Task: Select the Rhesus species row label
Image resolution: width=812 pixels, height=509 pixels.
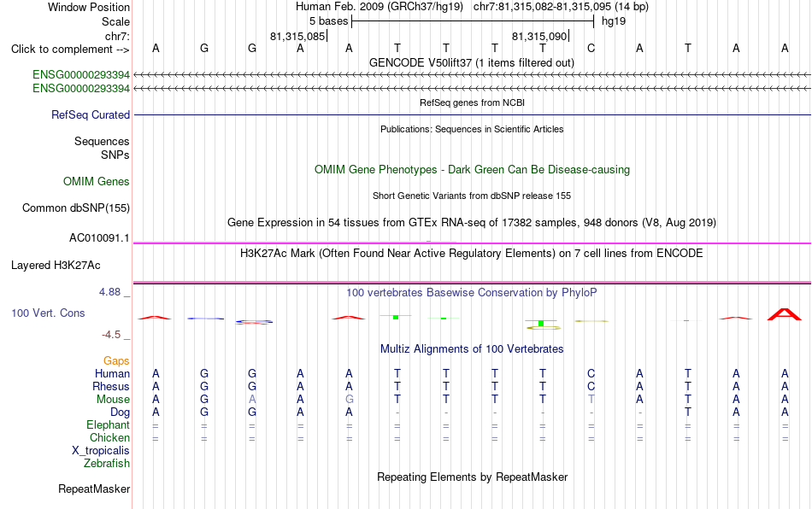Action: point(111,386)
